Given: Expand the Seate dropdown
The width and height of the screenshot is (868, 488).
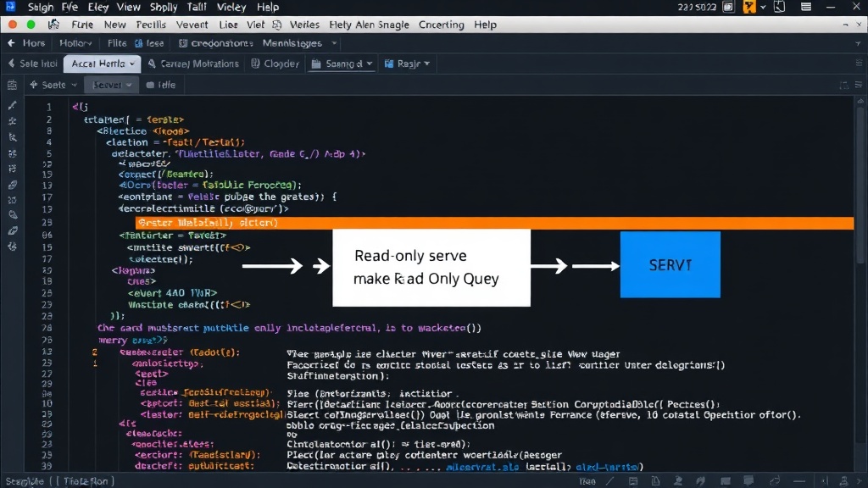Looking at the screenshot, I should 74,86.
